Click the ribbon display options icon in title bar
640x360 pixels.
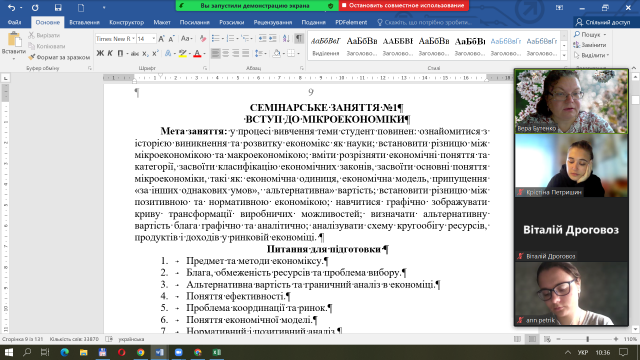pyautogui.click(x=559, y=7)
